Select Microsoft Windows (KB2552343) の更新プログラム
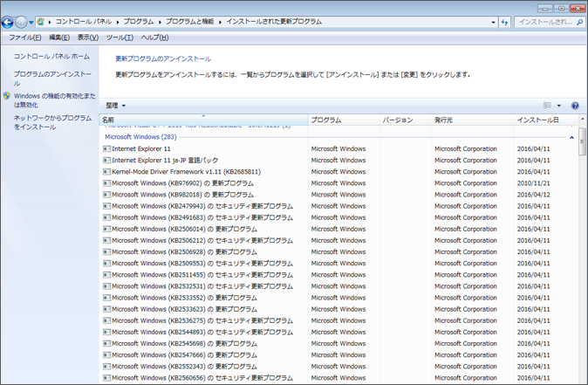This screenshot has width=588, height=385. (x=184, y=367)
